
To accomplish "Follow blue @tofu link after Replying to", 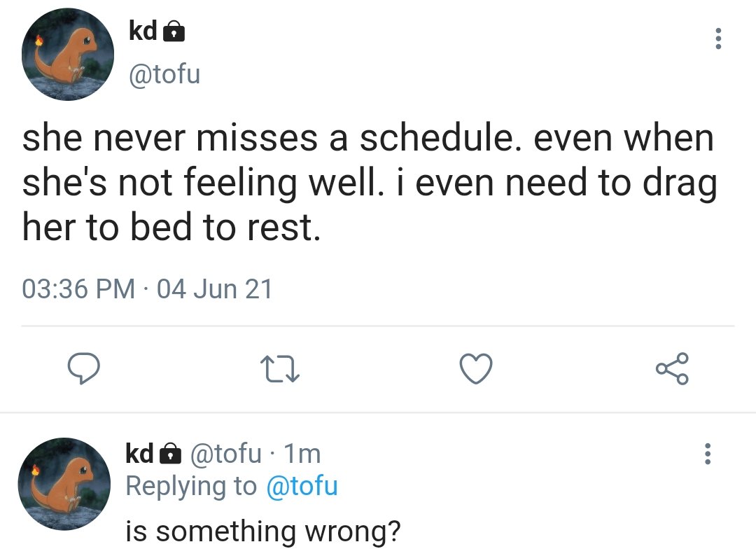I will [302, 485].
